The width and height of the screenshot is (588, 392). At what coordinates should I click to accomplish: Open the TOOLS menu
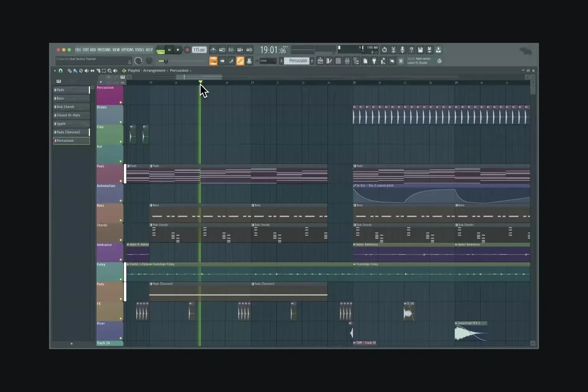tap(139, 50)
